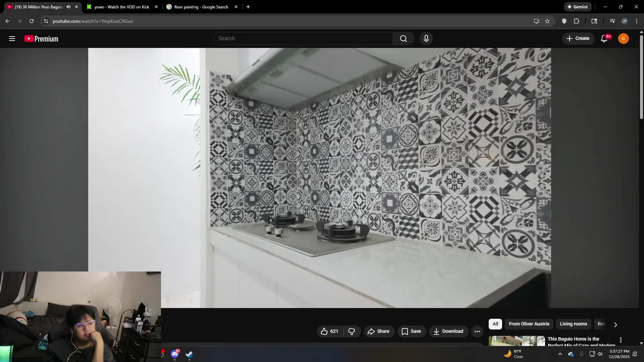Viewport: 644px width, 362px height.
Task: Close the yowe Kick tab
Action: tap(156, 7)
